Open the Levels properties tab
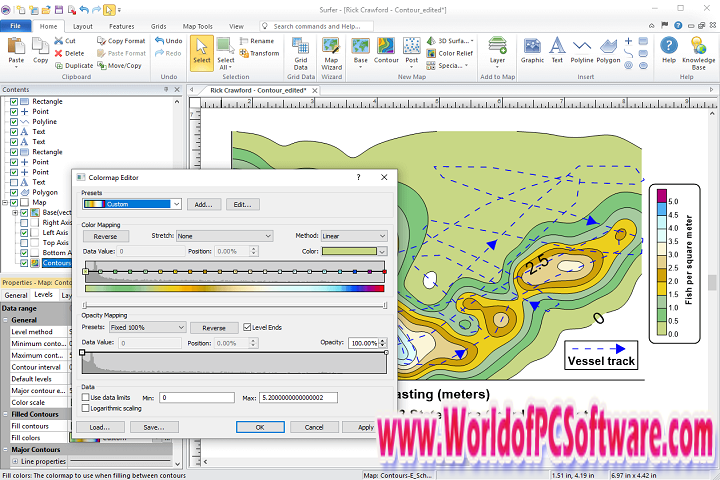Viewport: 720px width, 480px height. click(44, 295)
